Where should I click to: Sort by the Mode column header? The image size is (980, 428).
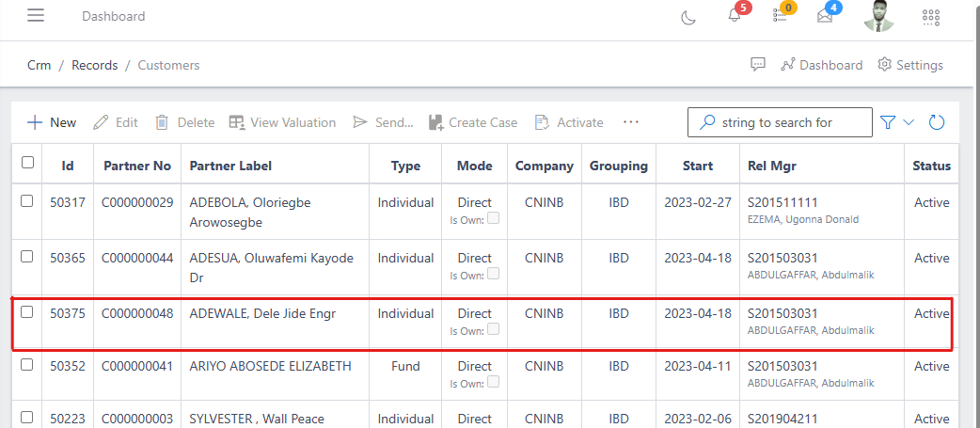[x=474, y=166]
